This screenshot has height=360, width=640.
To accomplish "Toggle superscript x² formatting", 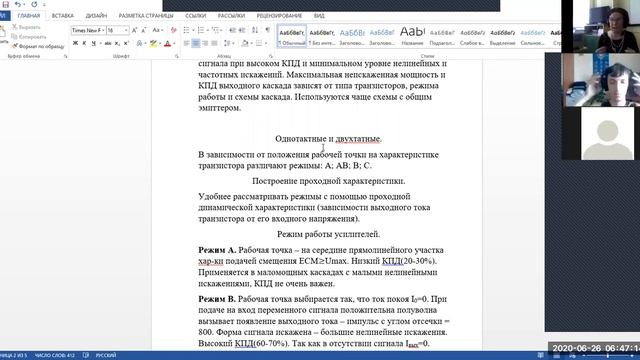I will pos(126,43).
